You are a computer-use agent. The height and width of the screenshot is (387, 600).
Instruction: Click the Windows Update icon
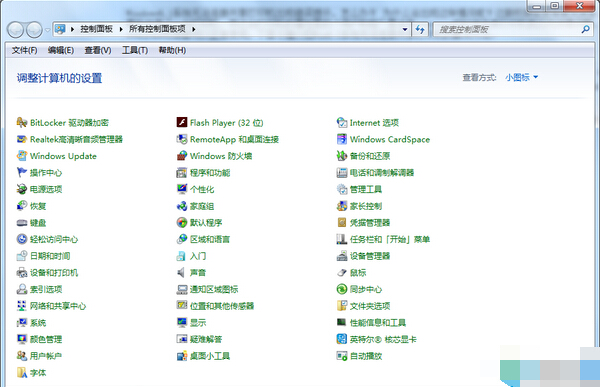22,156
